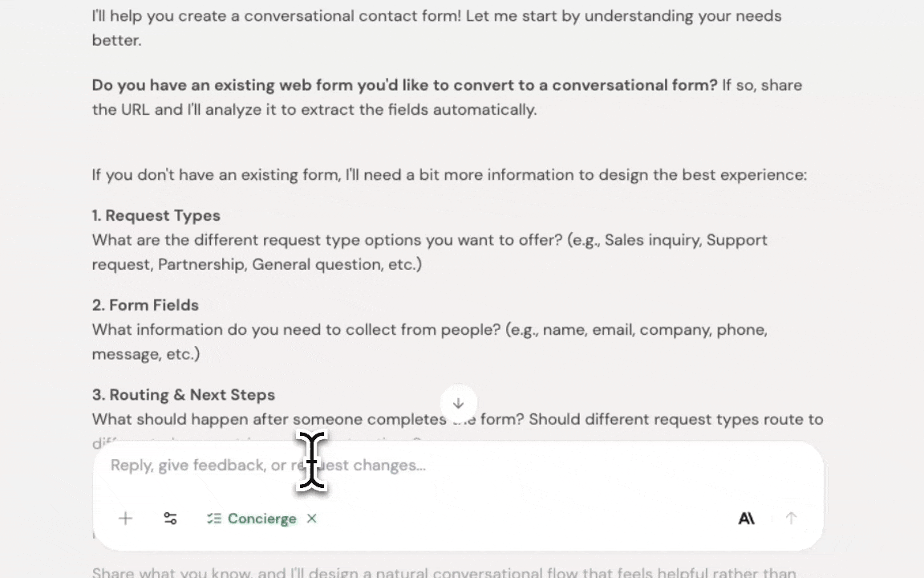This screenshot has width=924, height=578.
Task: Select the Concierge mode label
Action: pos(261,519)
